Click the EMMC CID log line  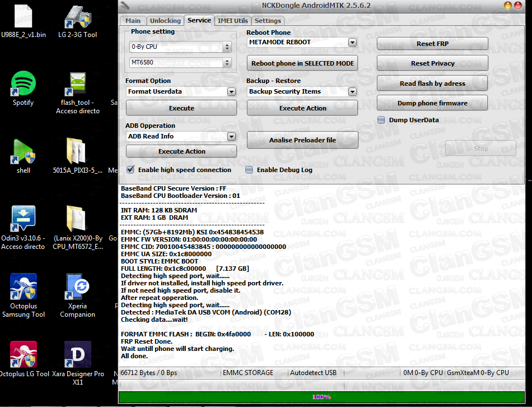[x=203, y=247]
